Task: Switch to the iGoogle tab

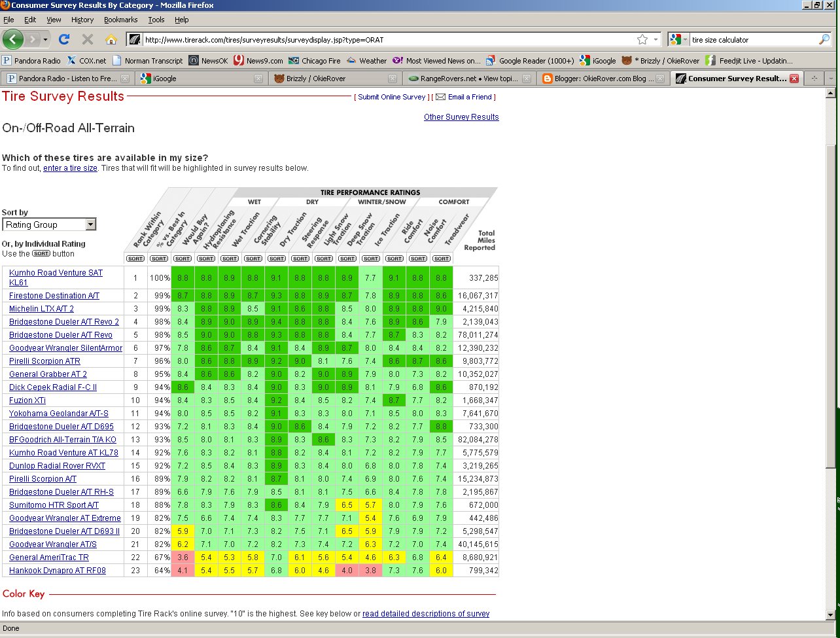Action: (x=201, y=79)
